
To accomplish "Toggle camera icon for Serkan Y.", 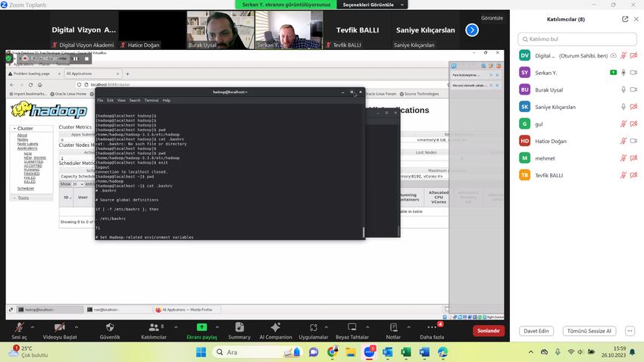I will coord(633,73).
